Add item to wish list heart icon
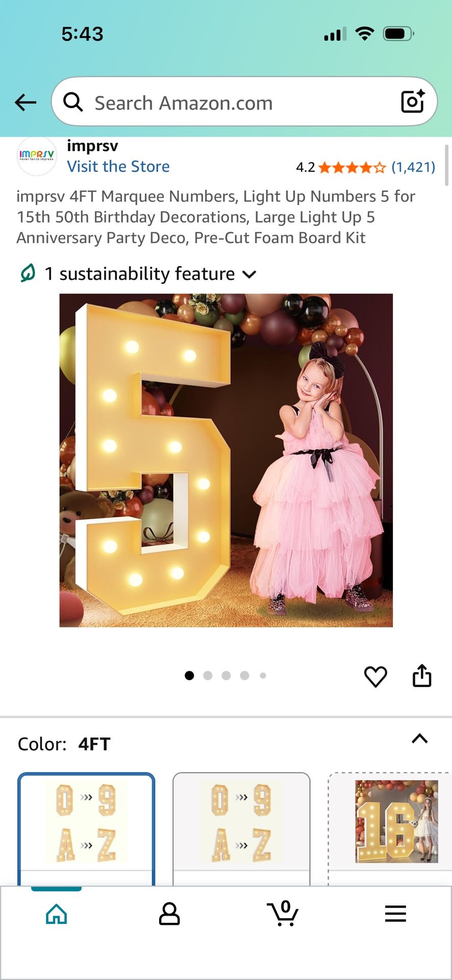The width and height of the screenshot is (452, 980). click(375, 677)
